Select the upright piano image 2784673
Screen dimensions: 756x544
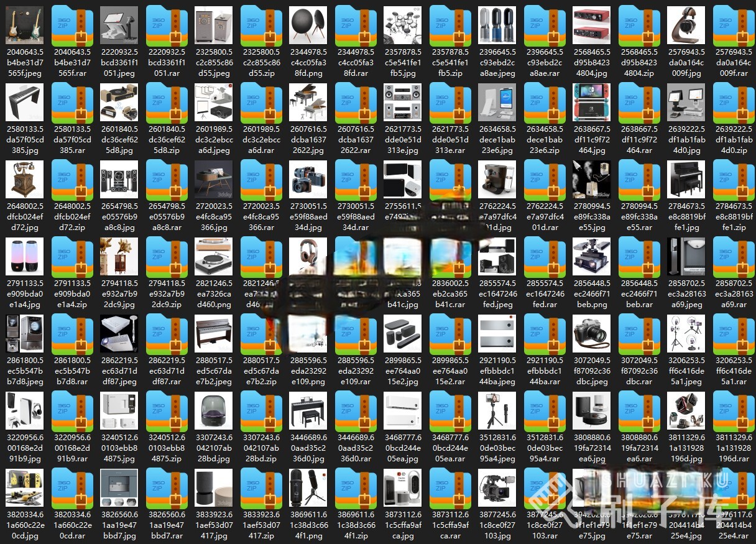686,180
